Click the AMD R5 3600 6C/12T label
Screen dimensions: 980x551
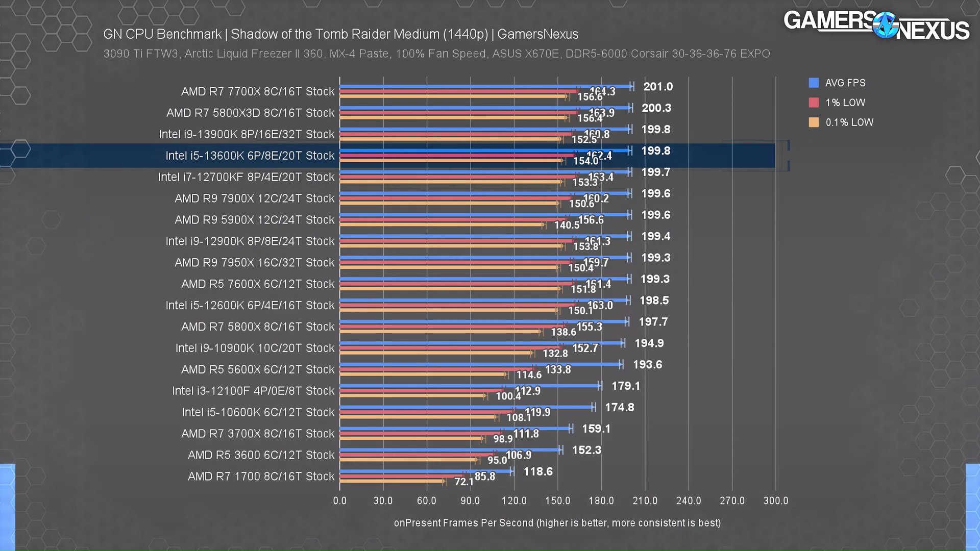[x=261, y=455]
